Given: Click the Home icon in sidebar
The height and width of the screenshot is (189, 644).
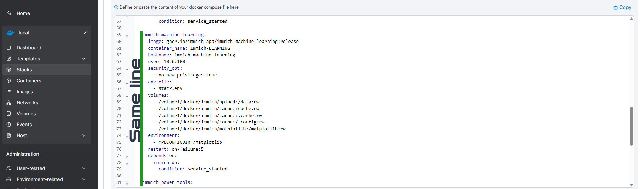Looking at the screenshot, I should [9, 13].
